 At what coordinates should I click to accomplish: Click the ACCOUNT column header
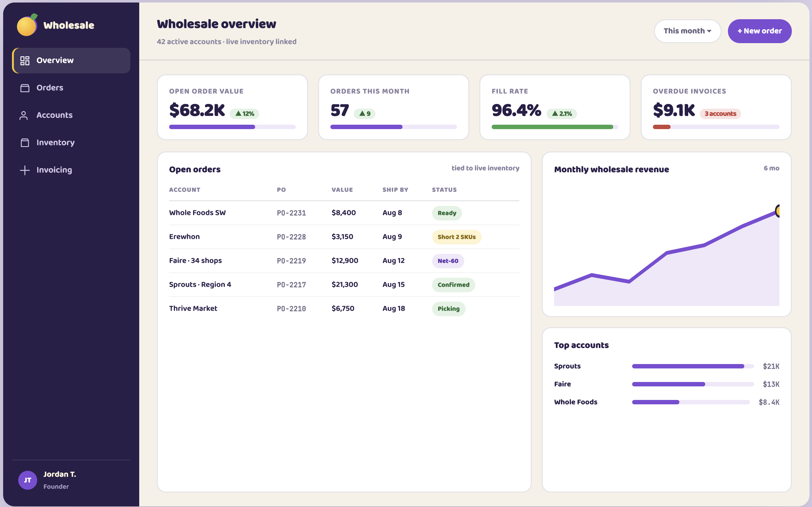click(x=185, y=190)
